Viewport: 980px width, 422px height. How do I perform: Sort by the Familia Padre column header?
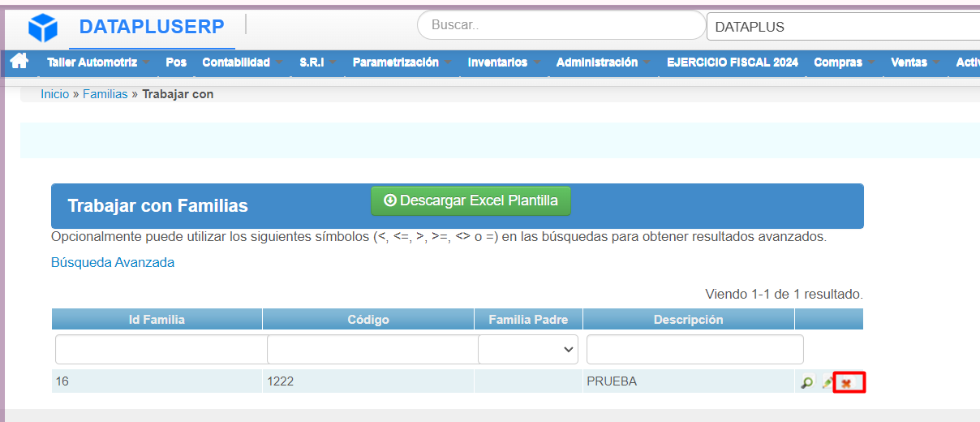pyautogui.click(x=528, y=319)
